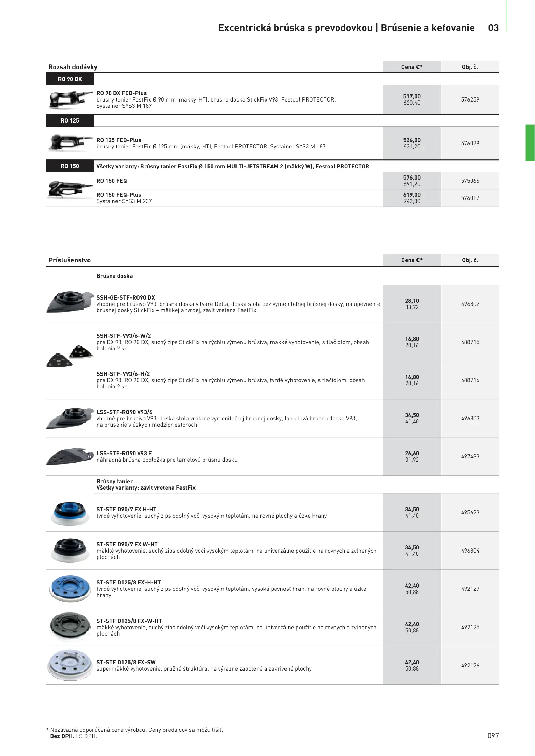
Task: Click the 517,00 price for RO 90 DX
Action: tap(412, 96)
